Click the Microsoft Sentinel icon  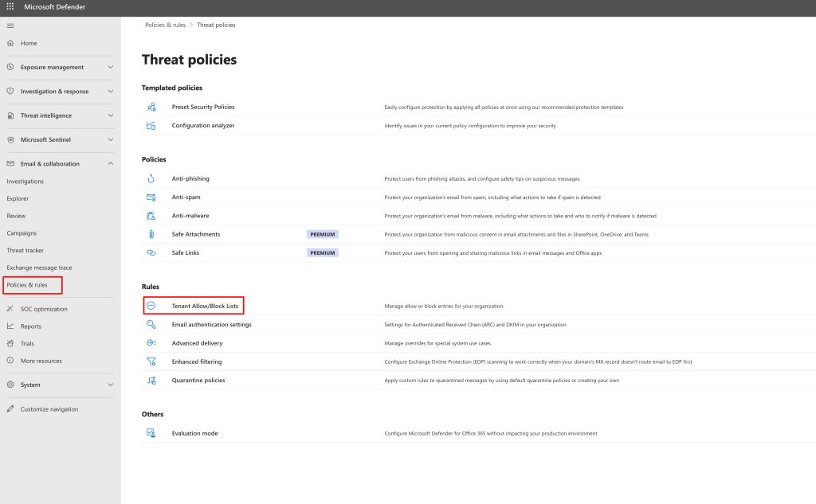[x=10, y=139]
